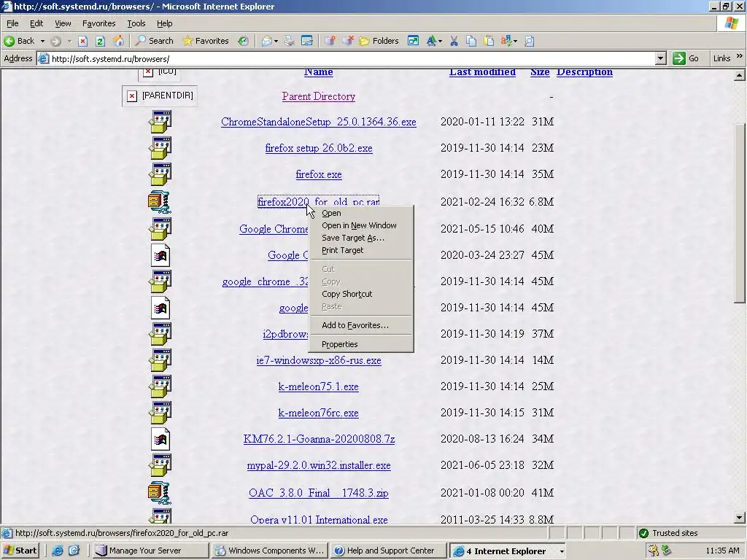Click the Windows Start button
The image size is (747, 560).
click(20, 551)
